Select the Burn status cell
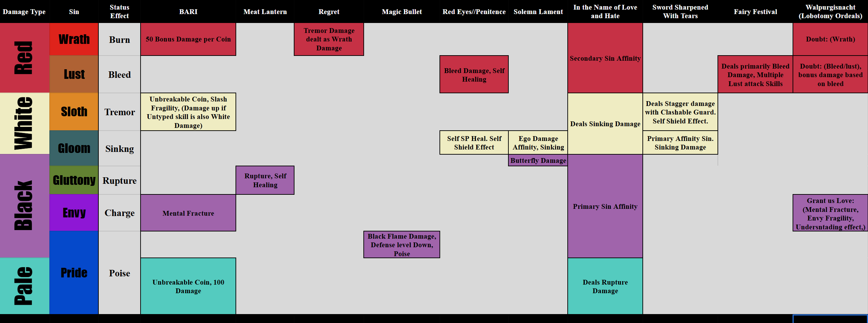 tap(119, 39)
